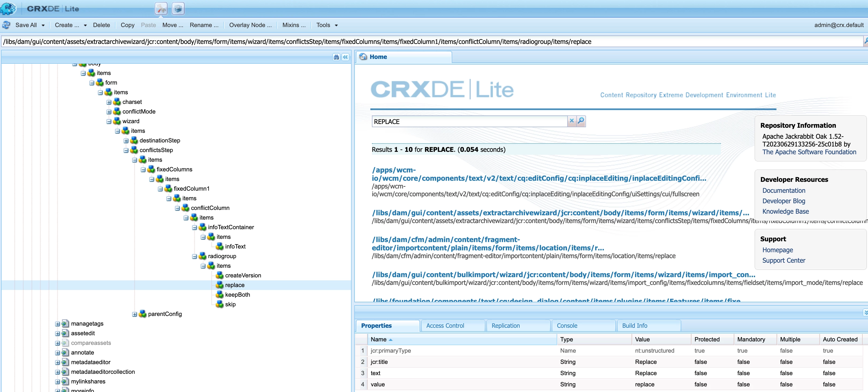Open the Save All dropdown arrow

43,25
